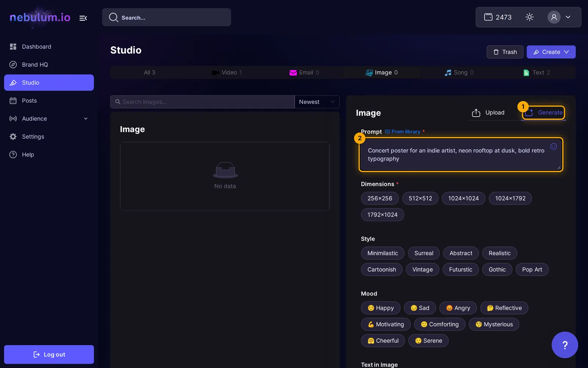Click the Trash button

click(505, 52)
